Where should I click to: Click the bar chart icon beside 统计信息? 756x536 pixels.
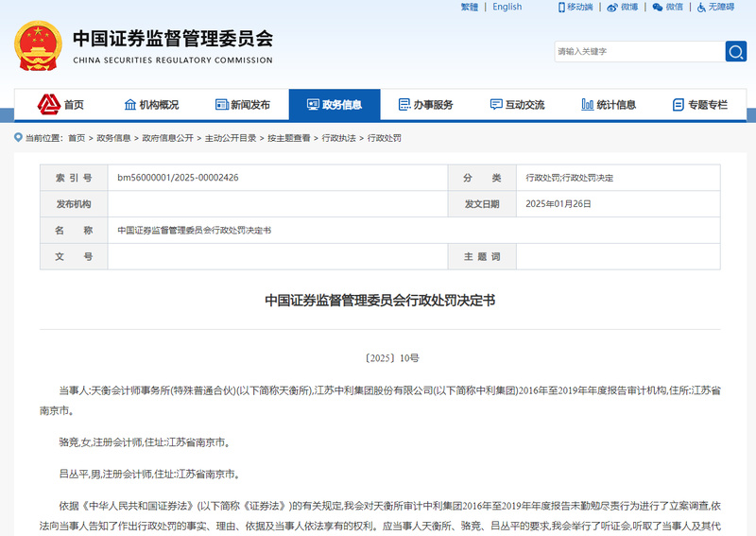coord(587,104)
